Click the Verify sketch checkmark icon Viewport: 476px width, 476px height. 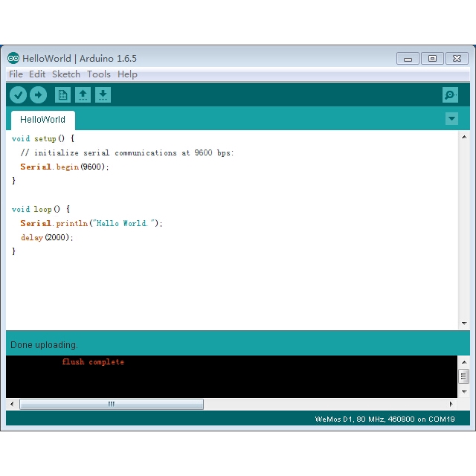pyautogui.click(x=18, y=95)
